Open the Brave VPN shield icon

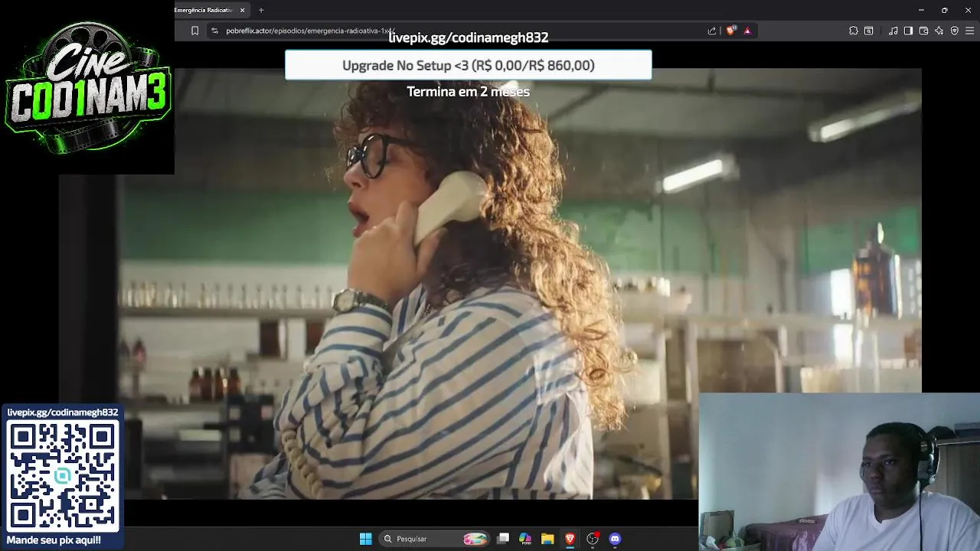(x=954, y=31)
